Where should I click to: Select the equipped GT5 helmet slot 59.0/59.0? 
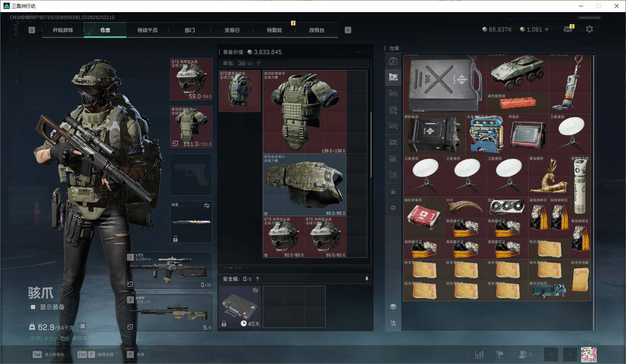pos(191,79)
